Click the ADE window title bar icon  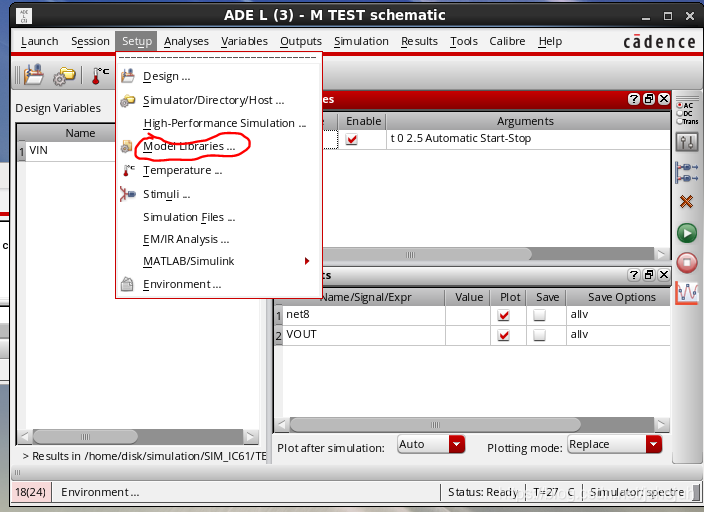[24, 16]
